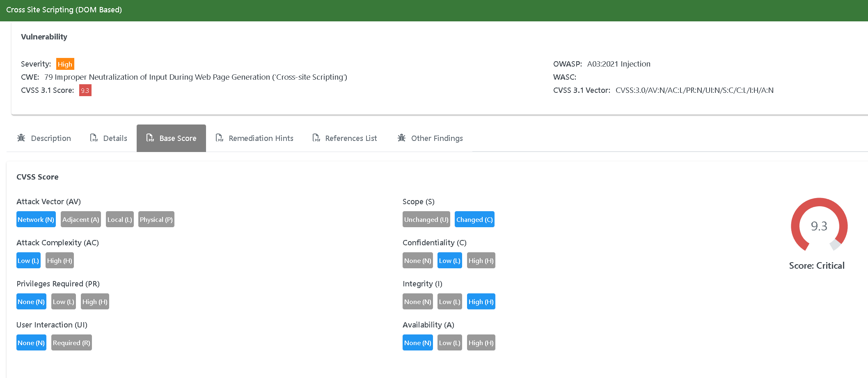This screenshot has width=868, height=378.
Task: Set User Interaction to Required (R)
Action: [x=71, y=343]
